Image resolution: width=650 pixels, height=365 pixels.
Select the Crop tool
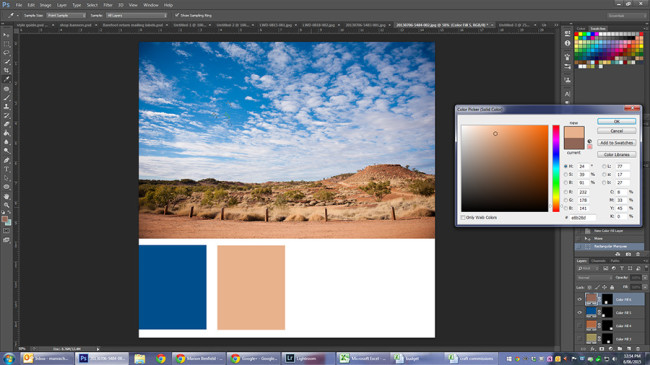coord(6,71)
